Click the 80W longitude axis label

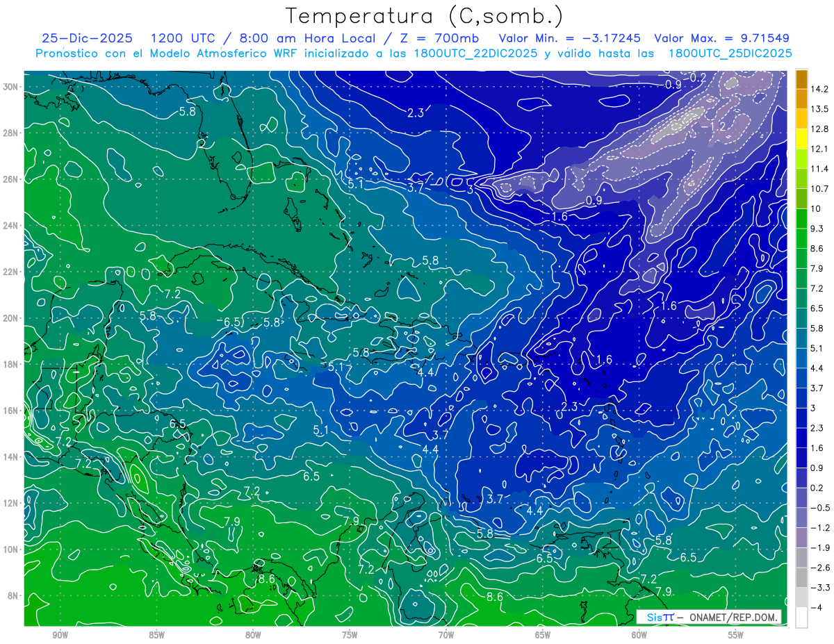253,635
